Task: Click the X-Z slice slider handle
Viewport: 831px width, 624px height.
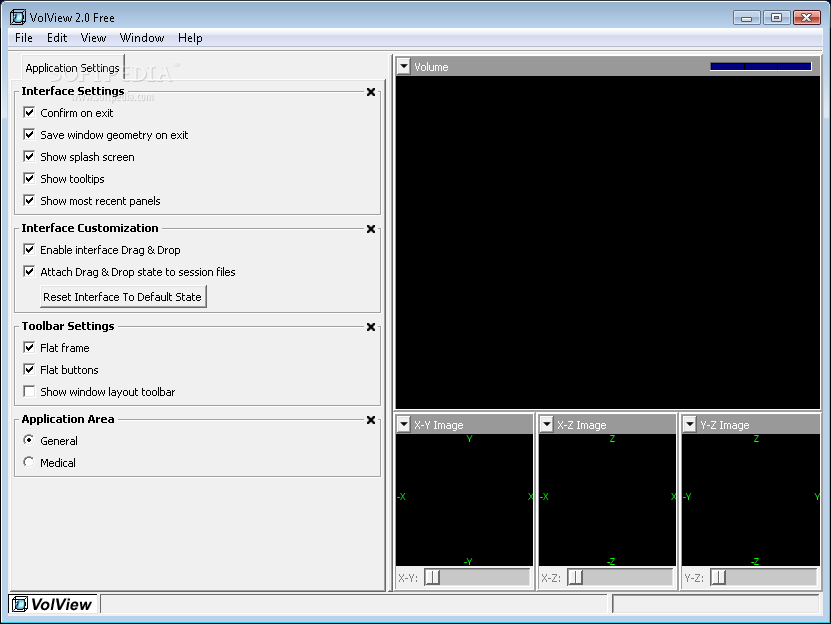Action: point(576,577)
